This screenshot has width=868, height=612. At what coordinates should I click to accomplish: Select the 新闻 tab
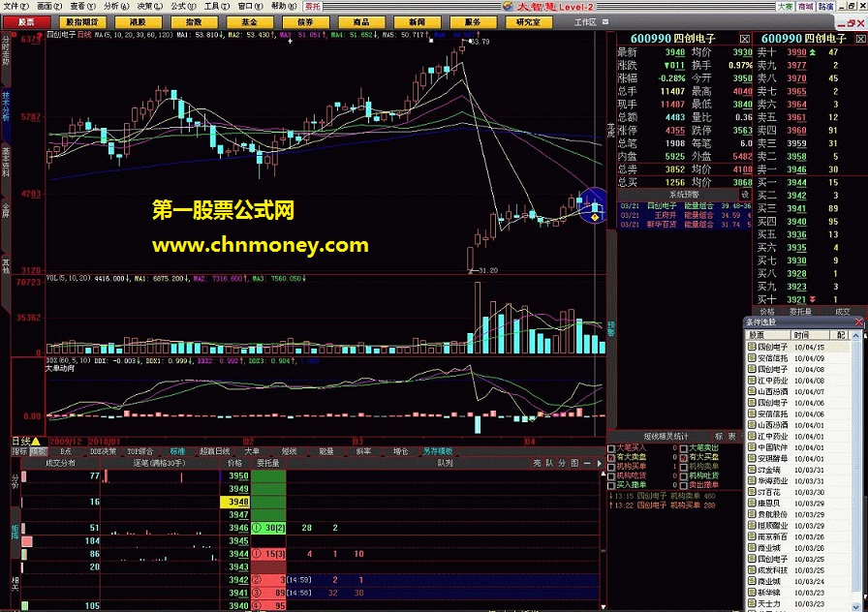click(417, 22)
